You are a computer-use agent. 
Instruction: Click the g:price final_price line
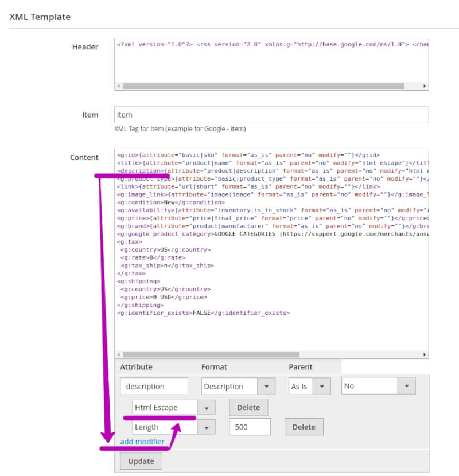(273, 218)
